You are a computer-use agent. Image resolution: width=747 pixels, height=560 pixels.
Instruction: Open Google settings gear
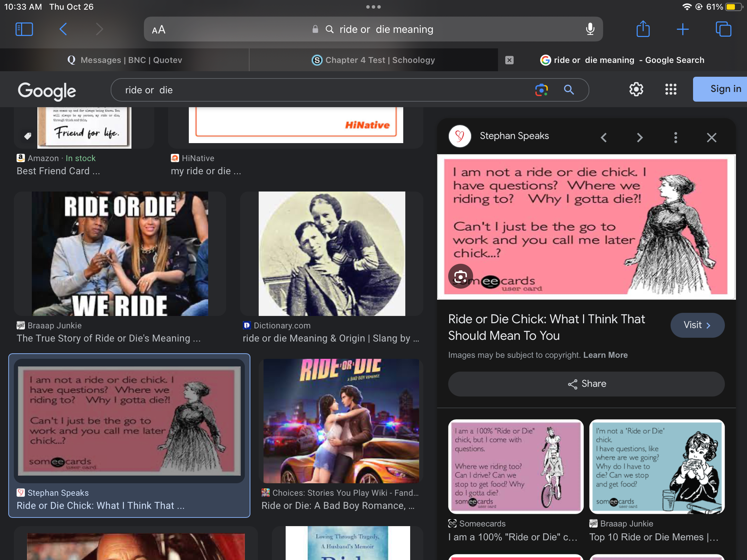[636, 90]
